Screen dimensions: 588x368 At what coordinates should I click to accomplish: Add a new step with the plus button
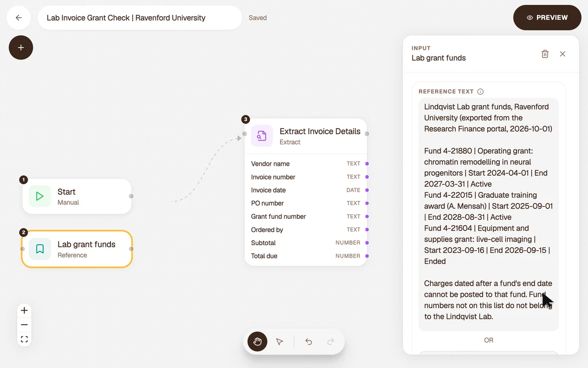21,48
